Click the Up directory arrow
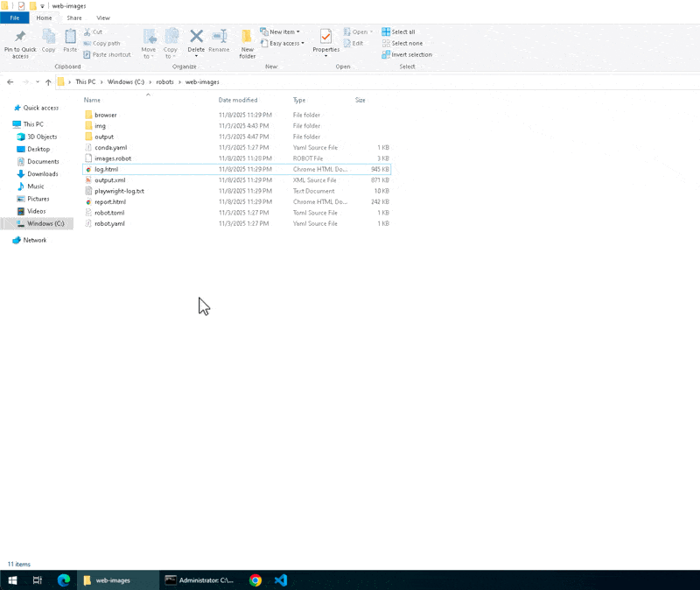Screen dimensions: 700x590 point(48,82)
